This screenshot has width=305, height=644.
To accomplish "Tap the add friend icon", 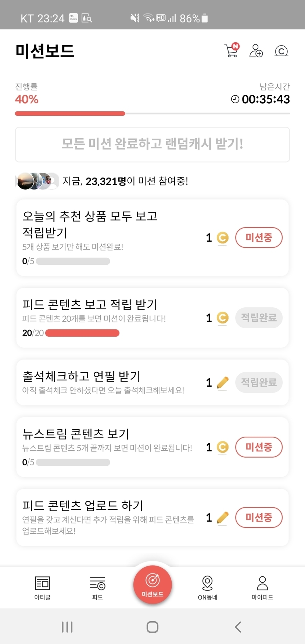I will [x=256, y=51].
